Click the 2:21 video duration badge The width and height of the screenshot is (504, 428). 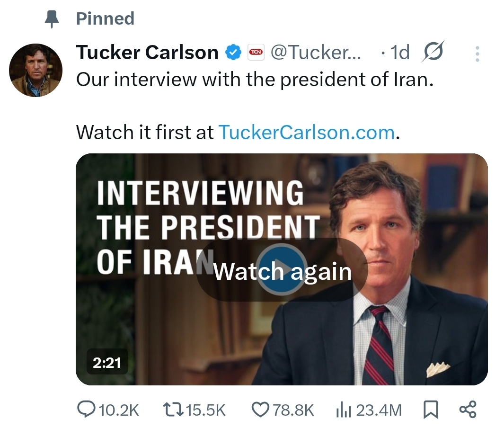coord(106,363)
